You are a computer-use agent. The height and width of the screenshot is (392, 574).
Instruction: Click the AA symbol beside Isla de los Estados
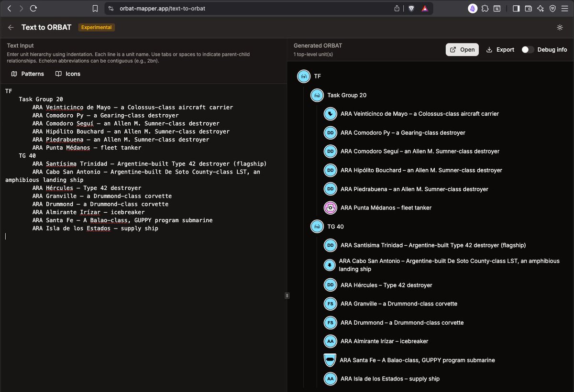330,379
